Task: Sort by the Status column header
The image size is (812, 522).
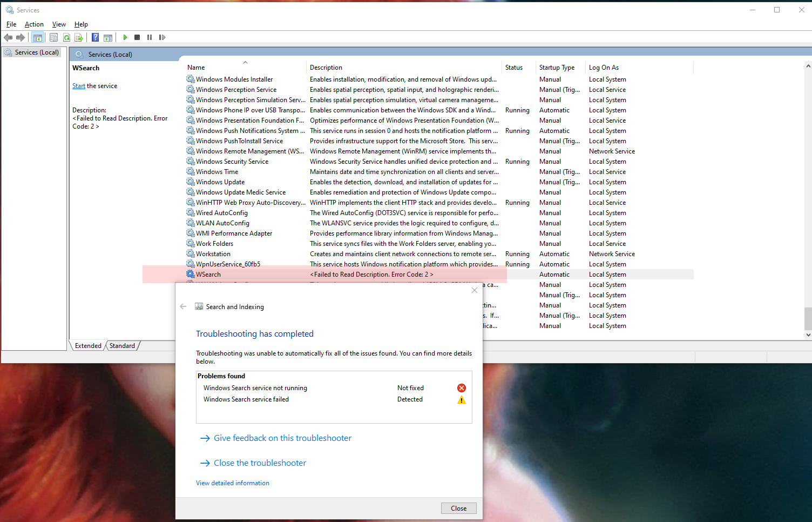Action: 518,68
